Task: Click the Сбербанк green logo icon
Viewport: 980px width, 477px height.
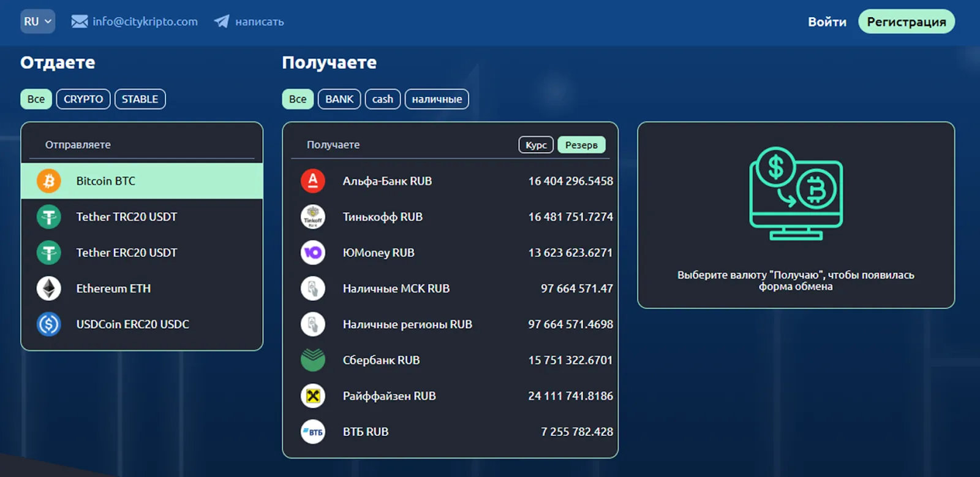Action: 313,360
